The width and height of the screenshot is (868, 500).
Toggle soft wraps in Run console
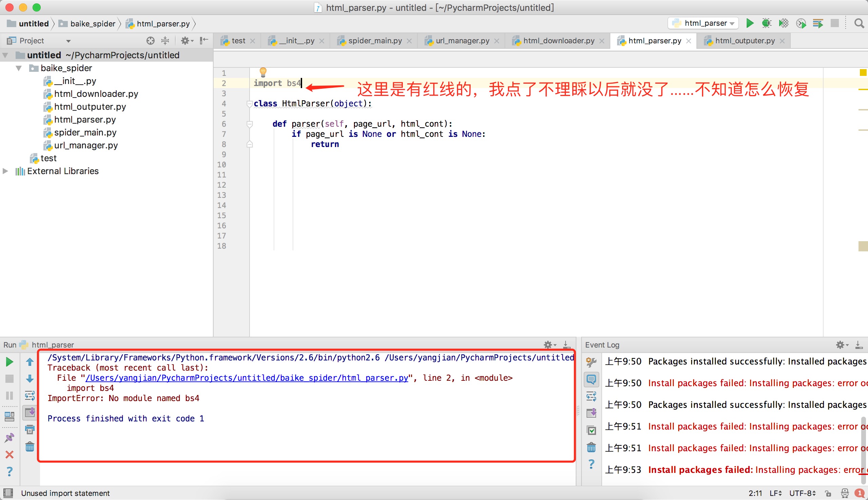point(29,396)
